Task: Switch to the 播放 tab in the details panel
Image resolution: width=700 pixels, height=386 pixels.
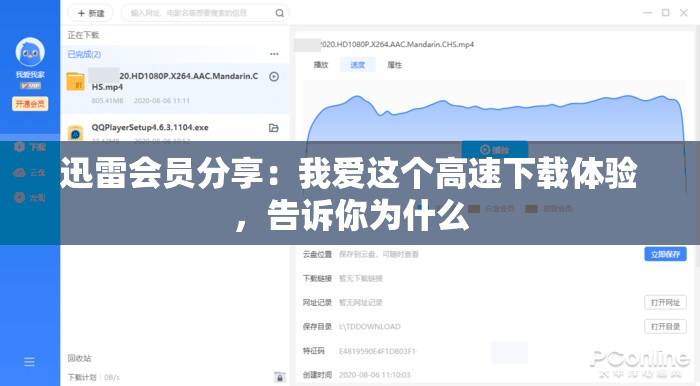Action: tap(321, 65)
